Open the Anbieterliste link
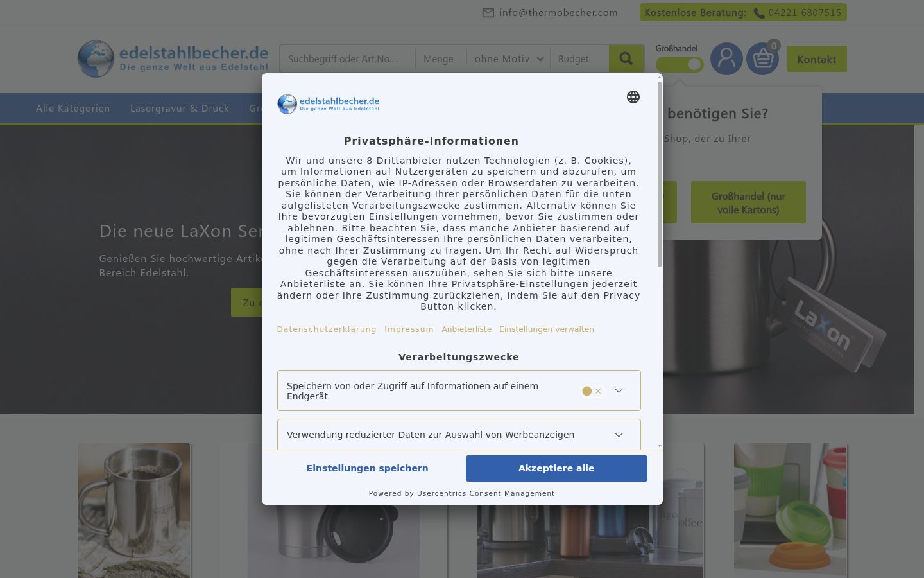 coord(466,329)
